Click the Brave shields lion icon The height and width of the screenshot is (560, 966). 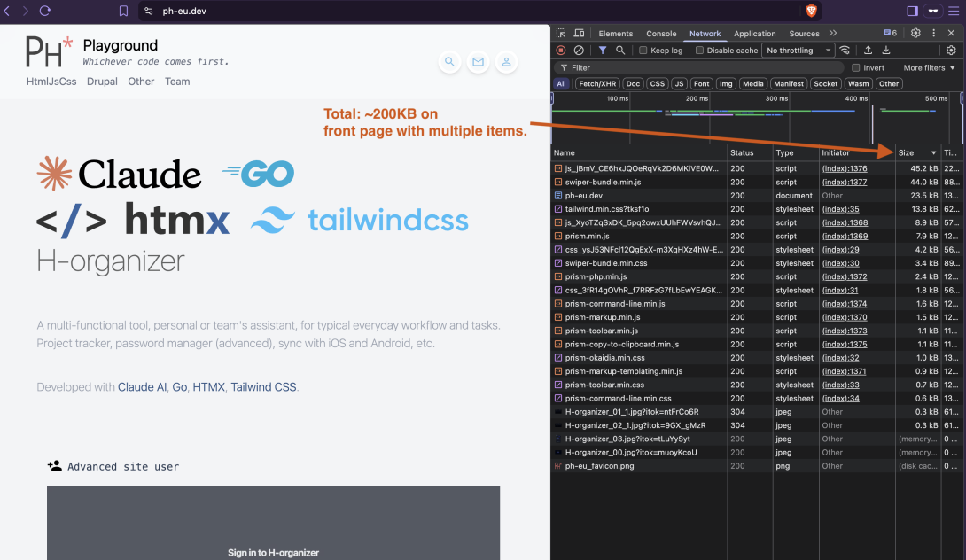click(x=812, y=11)
